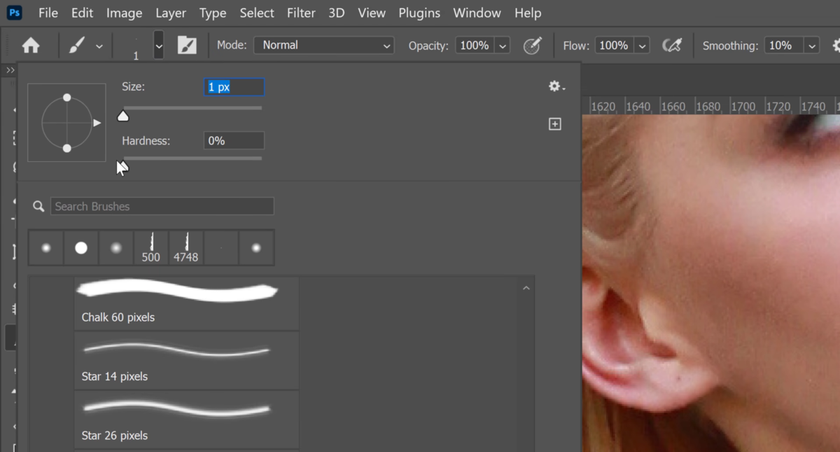
Task: Click the Hardness slider handle
Action: [x=123, y=166]
